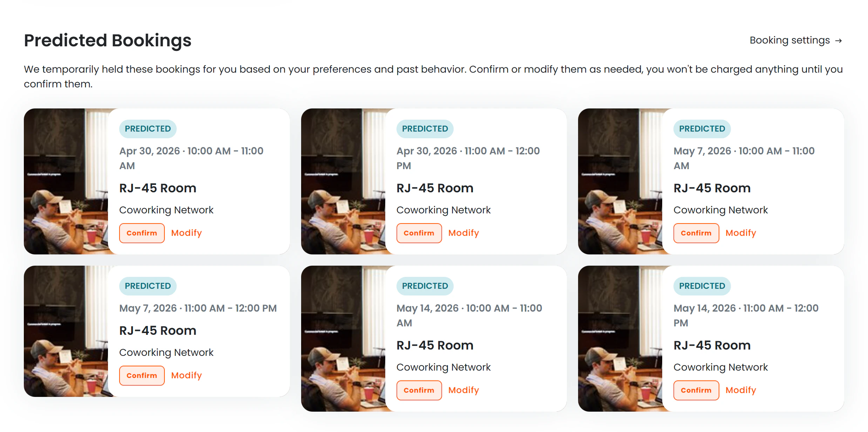Confirm the Apr 30 11:00 AM booking

419,233
